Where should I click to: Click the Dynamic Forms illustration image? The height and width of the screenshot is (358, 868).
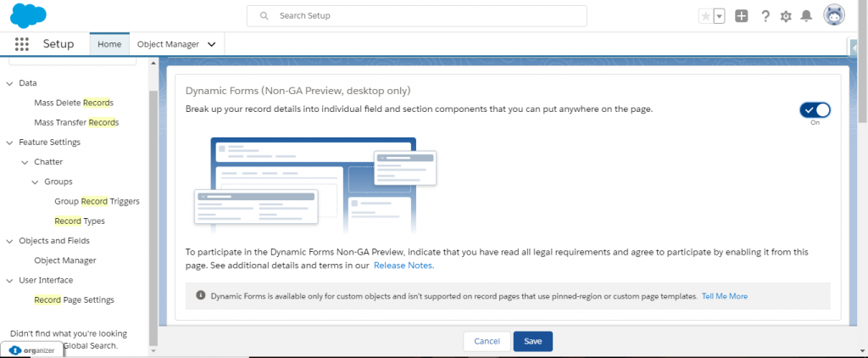coord(315,186)
